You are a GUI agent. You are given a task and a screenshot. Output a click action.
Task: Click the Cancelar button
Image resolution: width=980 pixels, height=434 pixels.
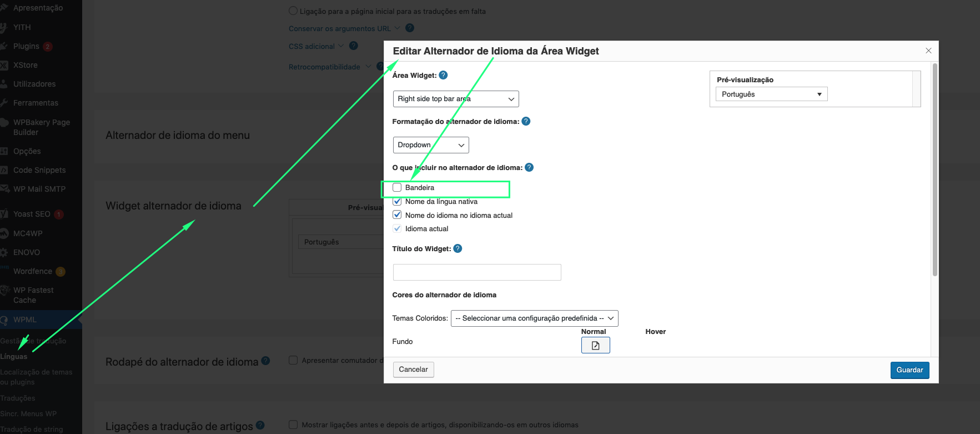coord(413,370)
